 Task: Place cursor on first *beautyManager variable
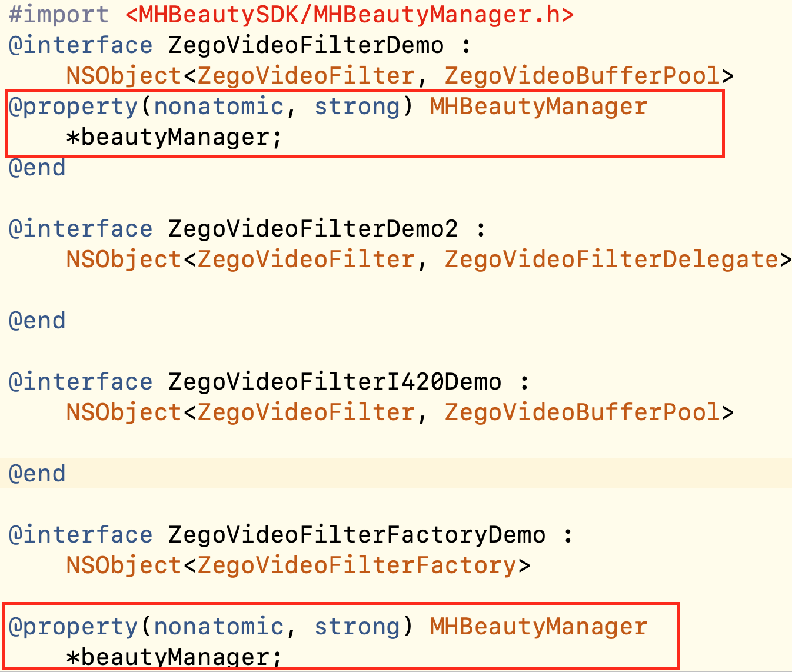(175, 137)
